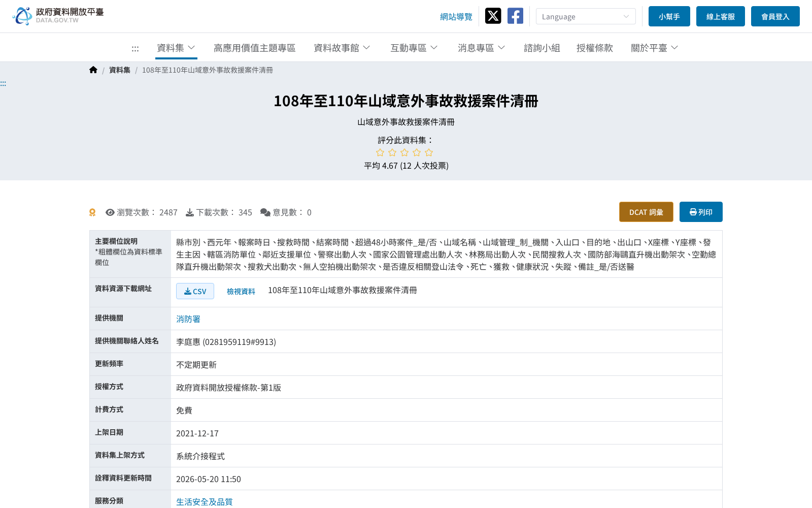812x508 pixels.
Task: Click the 資料集 breadcrumb link
Action: point(120,70)
